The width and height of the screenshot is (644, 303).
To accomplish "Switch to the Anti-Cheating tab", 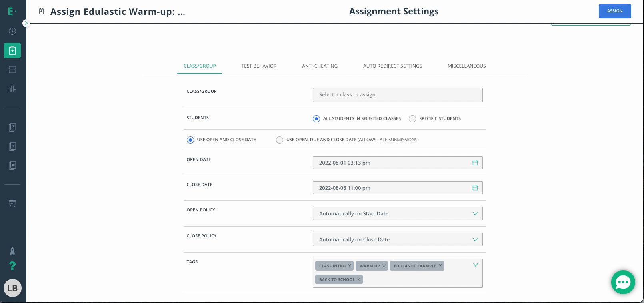I will [x=320, y=66].
